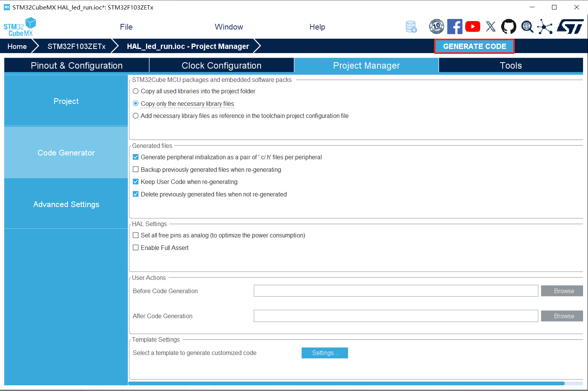Image resolution: width=588 pixels, height=391 pixels.
Task: Go to Home breadcrumb
Action: pyautogui.click(x=17, y=46)
